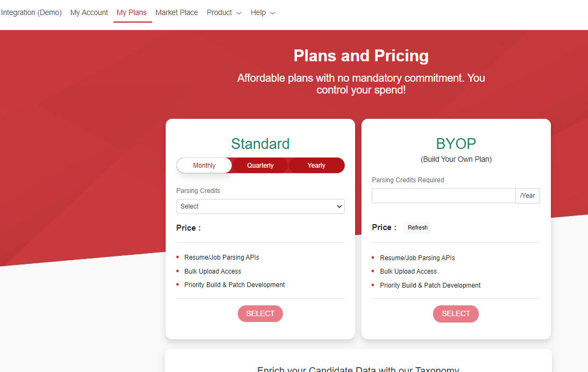588x372 pixels.
Task: Click the BYOP plan heading
Action: (456, 144)
